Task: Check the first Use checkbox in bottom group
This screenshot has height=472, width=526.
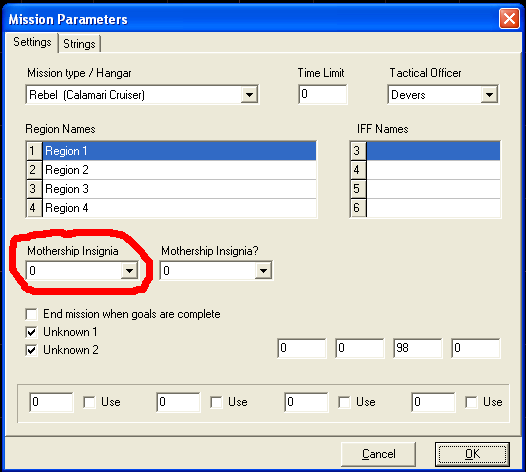Action: point(89,402)
